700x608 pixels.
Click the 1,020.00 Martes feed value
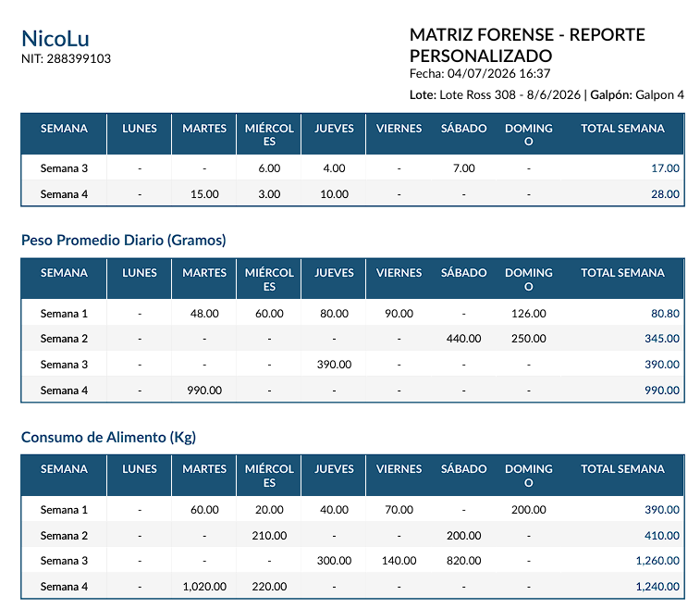204,587
